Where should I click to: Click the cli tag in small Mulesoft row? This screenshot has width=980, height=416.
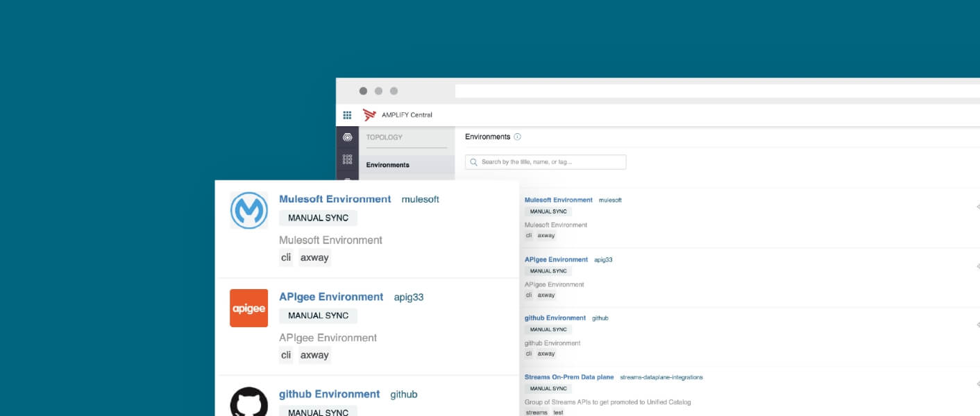pyautogui.click(x=529, y=236)
